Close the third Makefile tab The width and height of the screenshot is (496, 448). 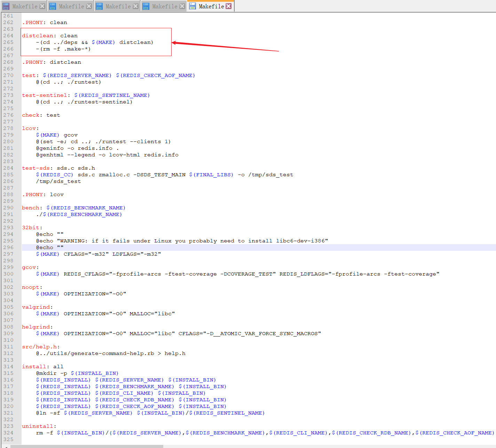136,6
